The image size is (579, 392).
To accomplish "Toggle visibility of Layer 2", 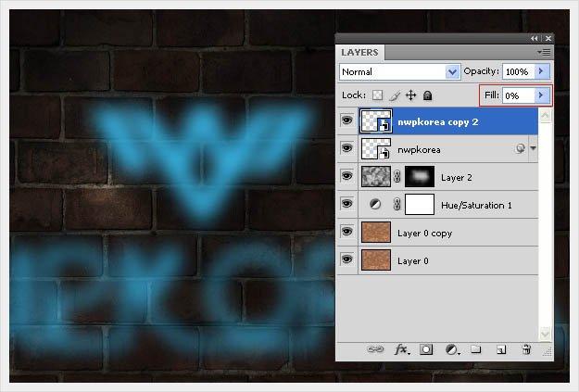I will pyautogui.click(x=346, y=176).
